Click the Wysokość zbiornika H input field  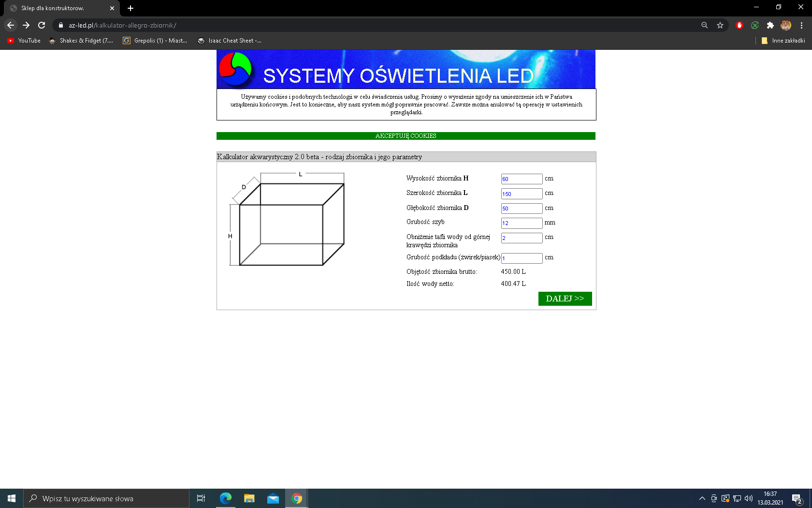click(x=522, y=179)
